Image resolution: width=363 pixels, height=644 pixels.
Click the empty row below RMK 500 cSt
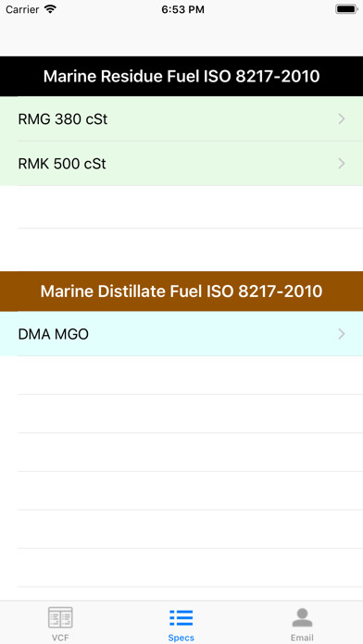(x=181, y=207)
